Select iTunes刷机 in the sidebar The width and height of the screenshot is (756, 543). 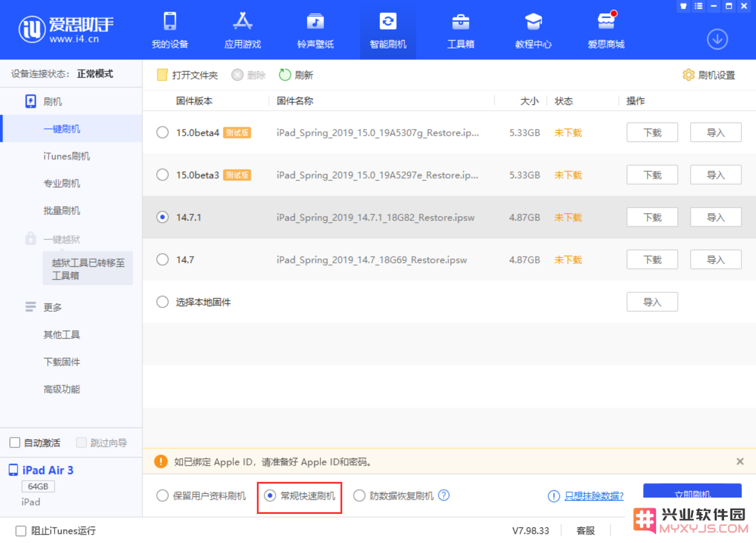point(67,156)
